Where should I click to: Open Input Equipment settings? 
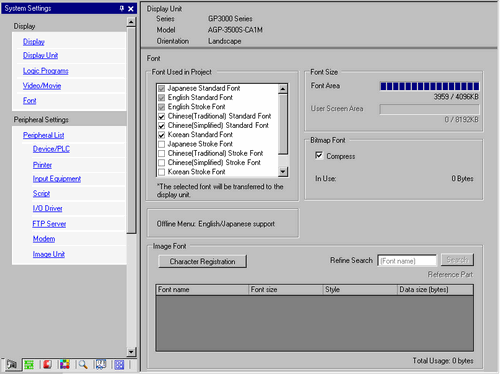pos(57,179)
